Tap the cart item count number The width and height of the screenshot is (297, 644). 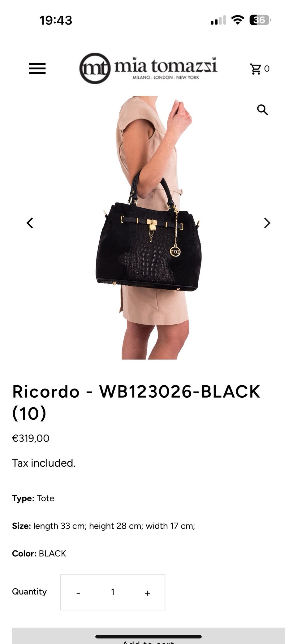(x=267, y=69)
